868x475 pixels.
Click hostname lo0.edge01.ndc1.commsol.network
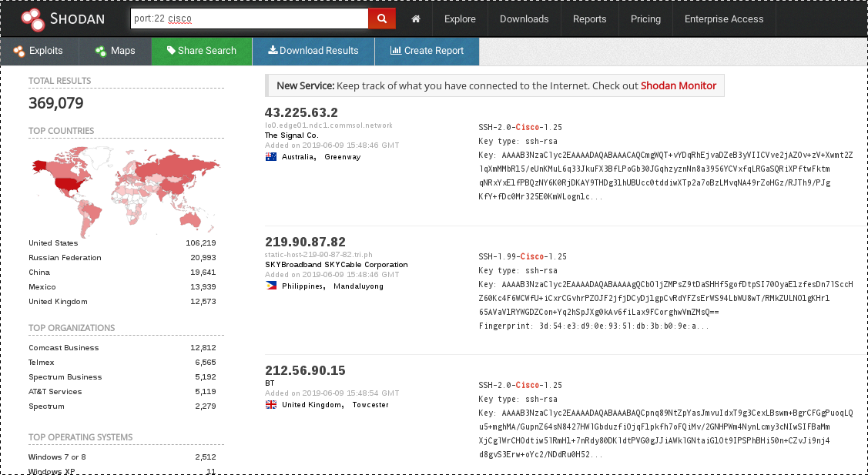(329, 125)
